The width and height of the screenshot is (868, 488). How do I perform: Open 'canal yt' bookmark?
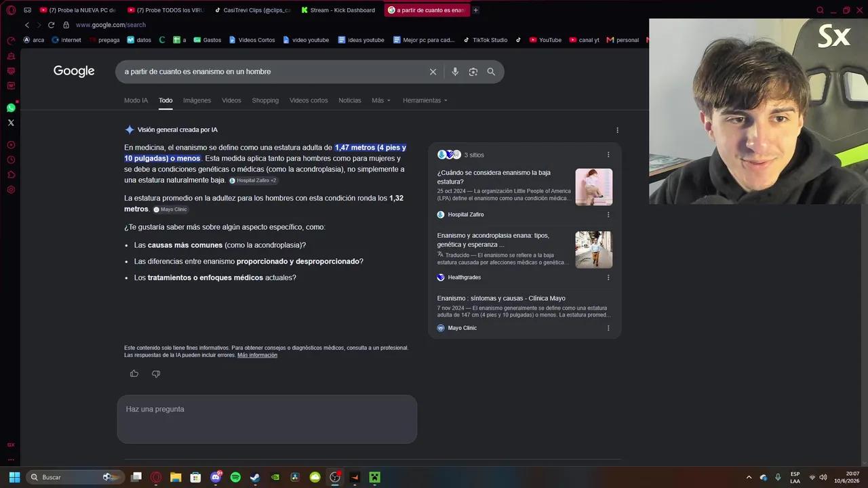click(585, 40)
